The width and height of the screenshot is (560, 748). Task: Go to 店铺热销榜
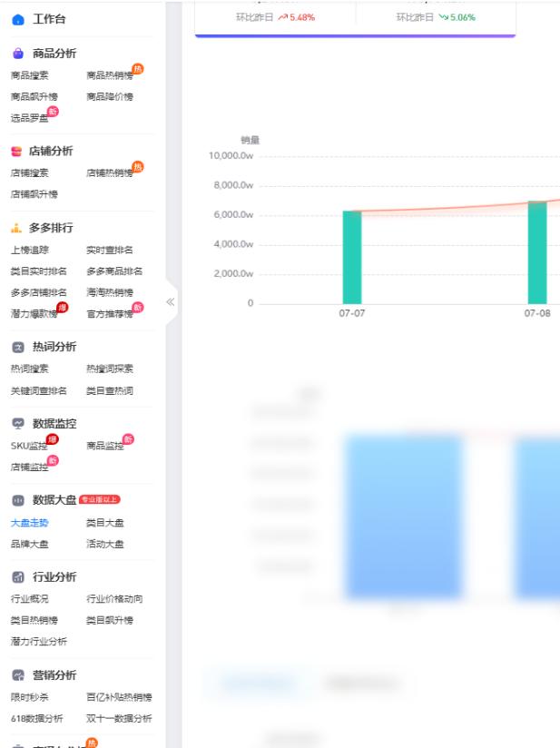pos(110,173)
